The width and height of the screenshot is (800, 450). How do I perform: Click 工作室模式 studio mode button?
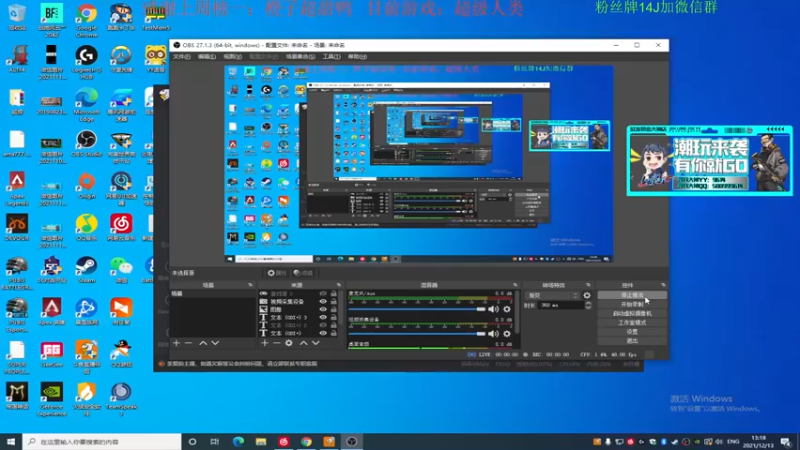(x=632, y=322)
